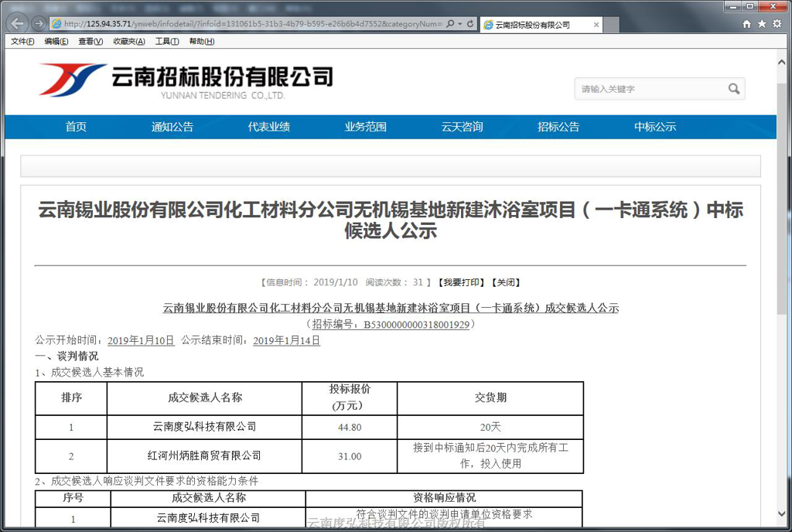This screenshot has height=532, width=792.
Task: Open the 代表业绩 navigation item
Action: click(x=268, y=127)
